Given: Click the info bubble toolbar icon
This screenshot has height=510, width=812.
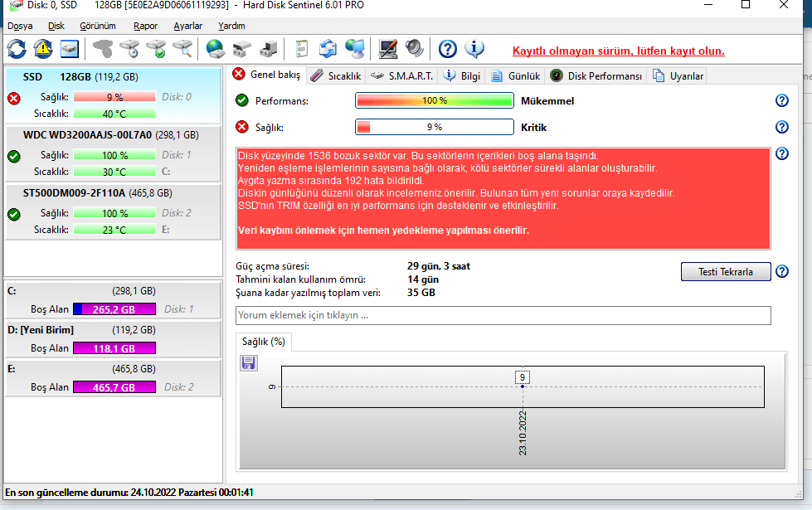Looking at the screenshot, I should pos(474,49).
